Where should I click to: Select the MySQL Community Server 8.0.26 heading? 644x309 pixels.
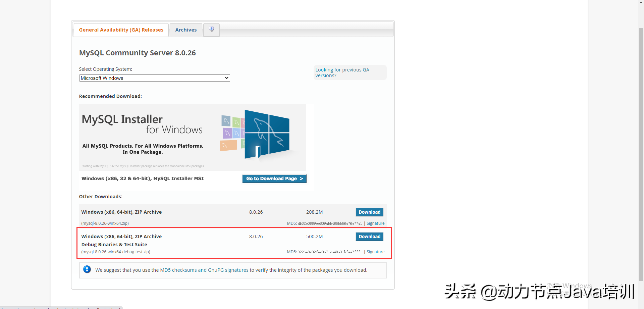coord(138,53)
